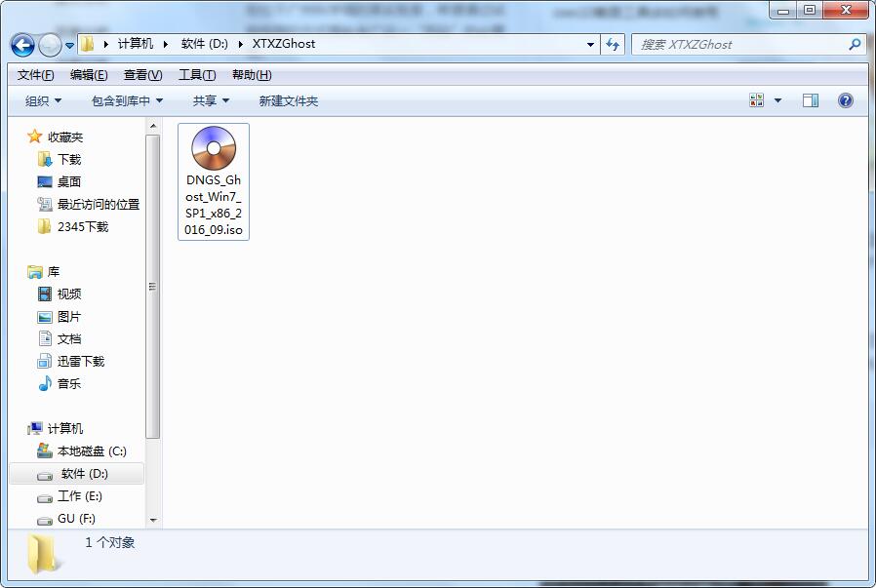Select the 下载 folder in sidebar
Image resolution: width=876 pixels, height=588 pixels.
point(66,159)
